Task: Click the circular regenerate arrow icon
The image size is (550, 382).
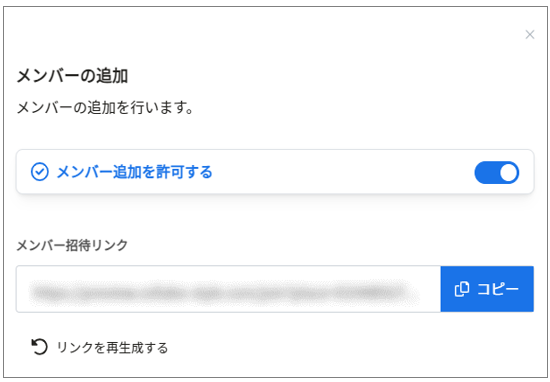Action: click(39, 347)
